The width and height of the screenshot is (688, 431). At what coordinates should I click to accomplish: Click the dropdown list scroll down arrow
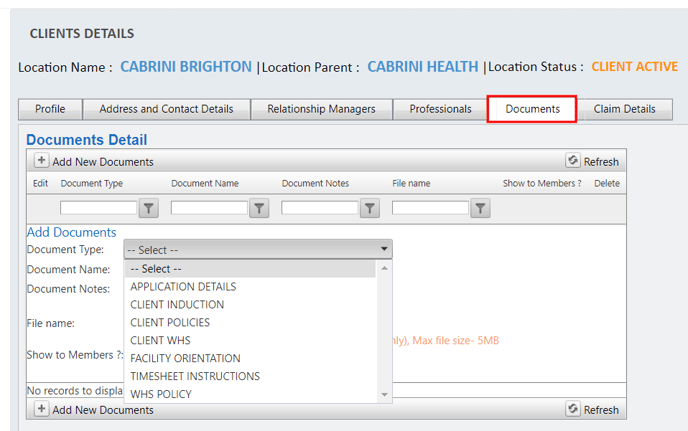(x=384, y=395)
